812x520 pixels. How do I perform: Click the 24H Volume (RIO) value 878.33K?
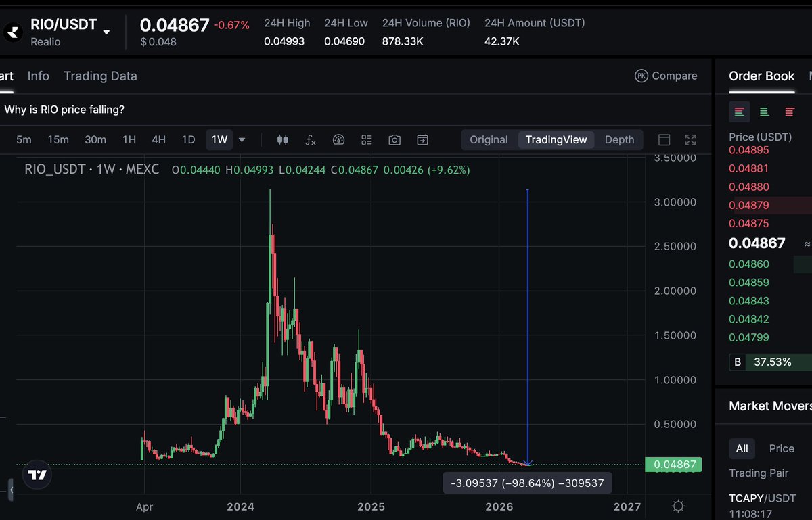pos(403,41)
